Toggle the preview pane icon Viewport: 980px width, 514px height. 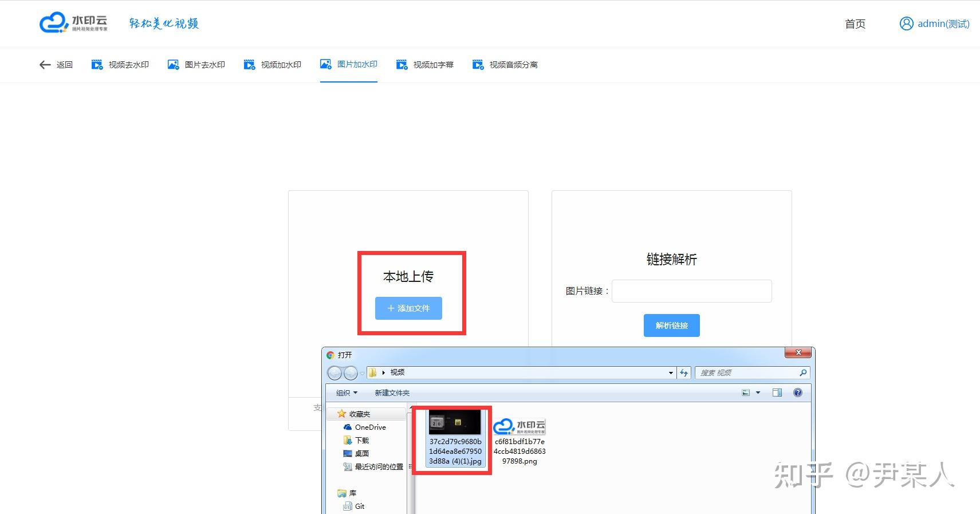777,393
